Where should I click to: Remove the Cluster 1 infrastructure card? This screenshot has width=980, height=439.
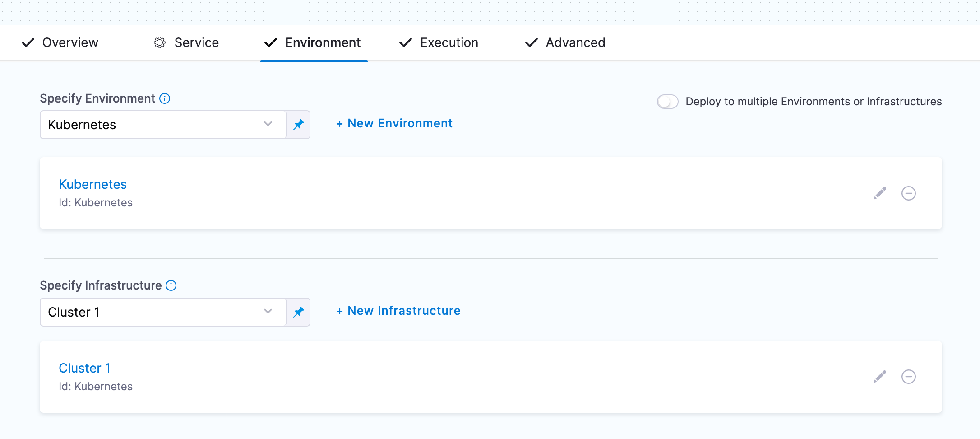pos(908,377)
